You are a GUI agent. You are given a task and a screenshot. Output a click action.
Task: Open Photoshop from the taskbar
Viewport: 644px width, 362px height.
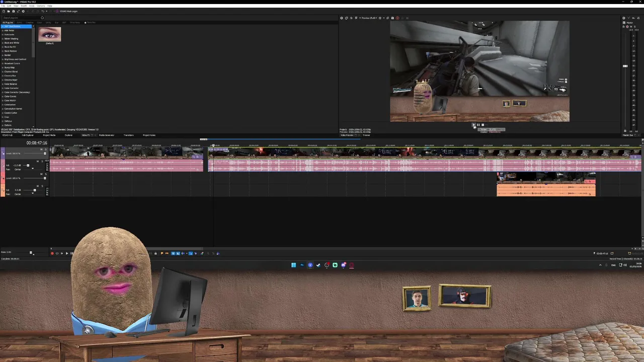tap(302, 265)
